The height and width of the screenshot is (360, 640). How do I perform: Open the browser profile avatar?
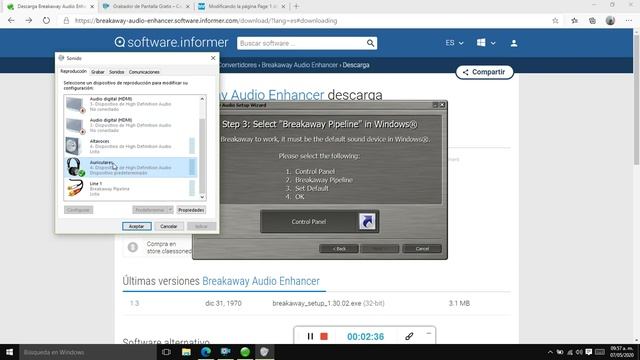610,20
